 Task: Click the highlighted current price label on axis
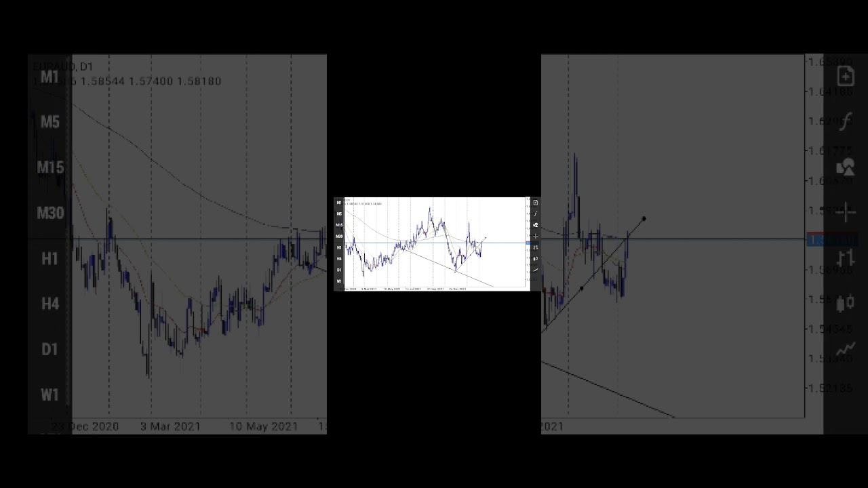(x=831, y=239)
